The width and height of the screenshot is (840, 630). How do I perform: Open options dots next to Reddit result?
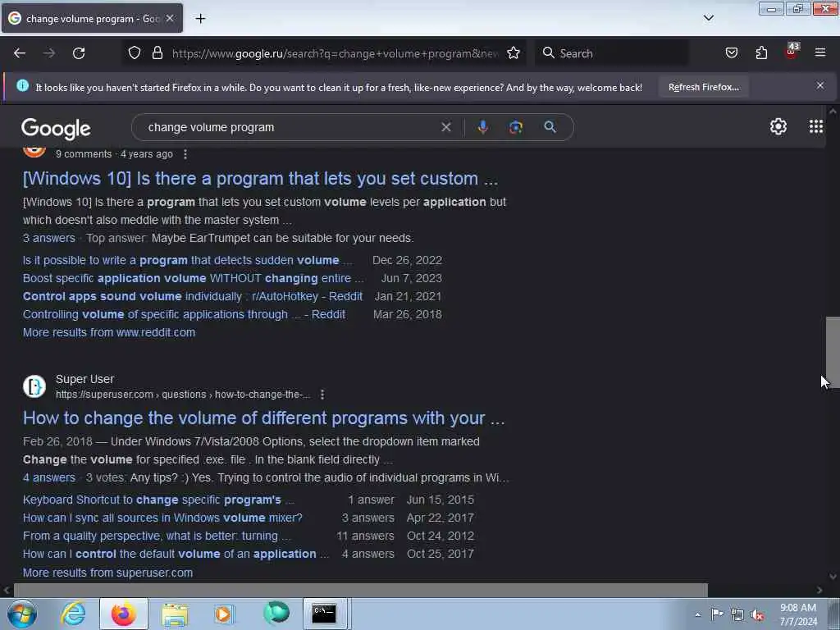[185, 154]
